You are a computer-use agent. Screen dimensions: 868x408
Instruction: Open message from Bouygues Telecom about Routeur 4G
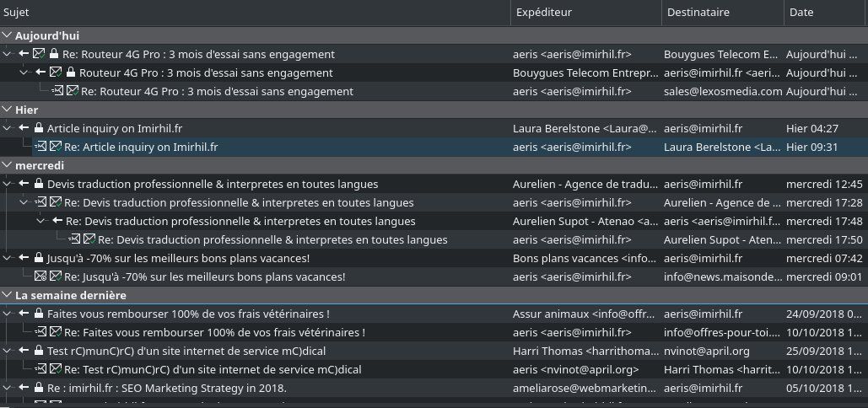coord(206,72)
